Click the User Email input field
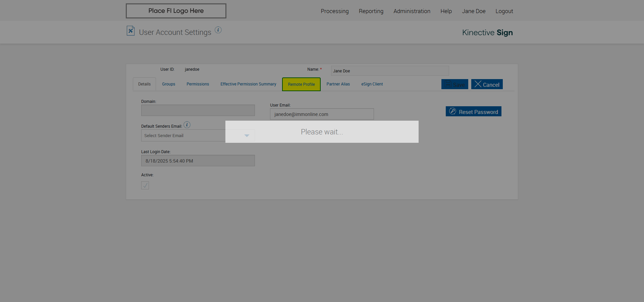Image resolution: width=644 pixels, height=302 pixels. click(x=322, y=114)
